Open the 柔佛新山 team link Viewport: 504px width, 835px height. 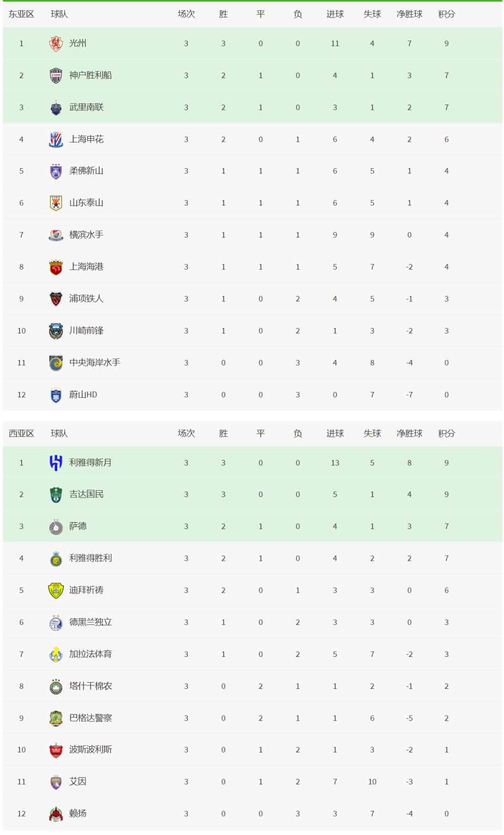click(86, 171)
